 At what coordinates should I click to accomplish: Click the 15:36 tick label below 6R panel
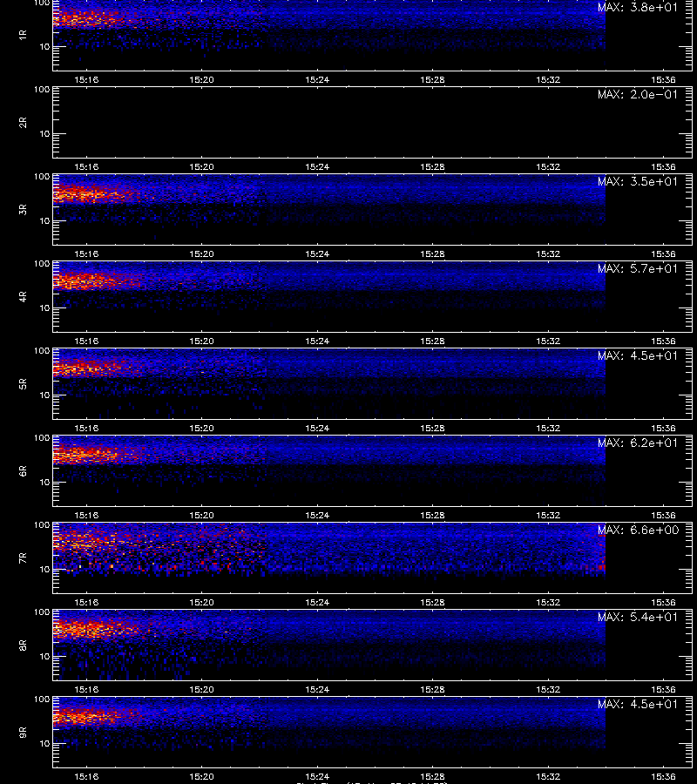(x=664, y=515)
